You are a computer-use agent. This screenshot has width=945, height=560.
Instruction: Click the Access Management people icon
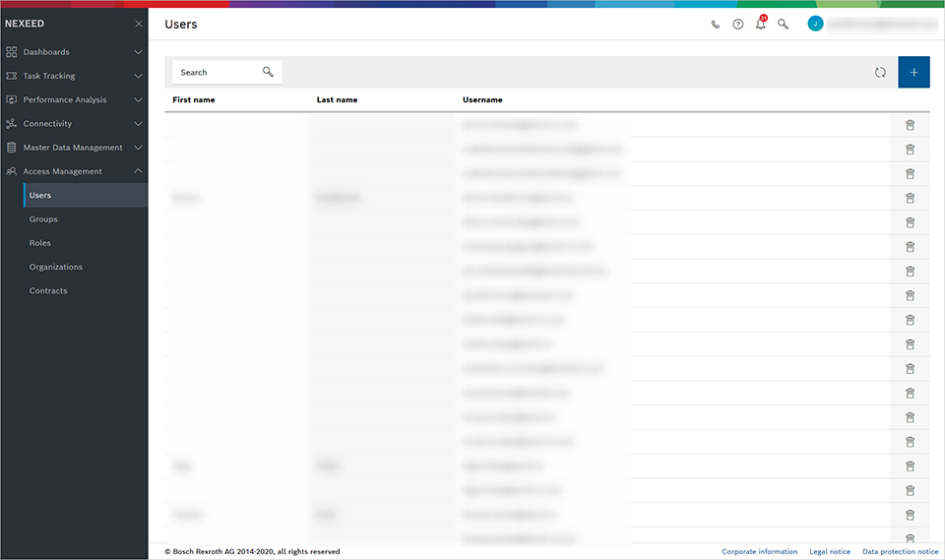tap(11, 171)
